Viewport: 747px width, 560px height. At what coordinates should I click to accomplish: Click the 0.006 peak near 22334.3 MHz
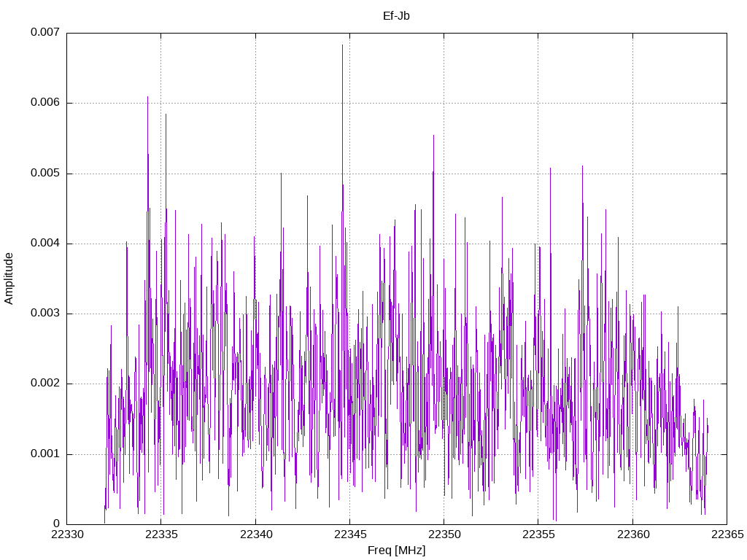147,97
